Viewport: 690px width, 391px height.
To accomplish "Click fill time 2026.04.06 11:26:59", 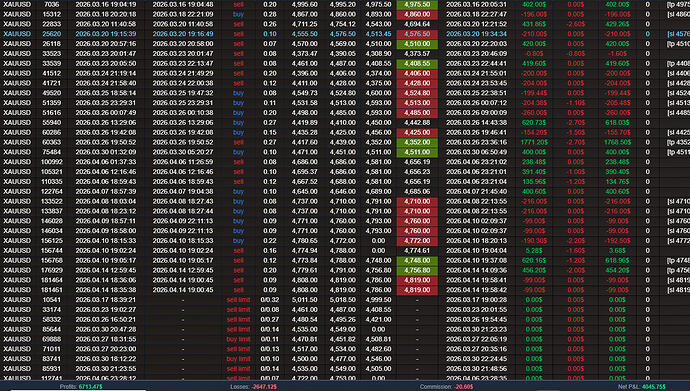I will (x=183, y=162).
